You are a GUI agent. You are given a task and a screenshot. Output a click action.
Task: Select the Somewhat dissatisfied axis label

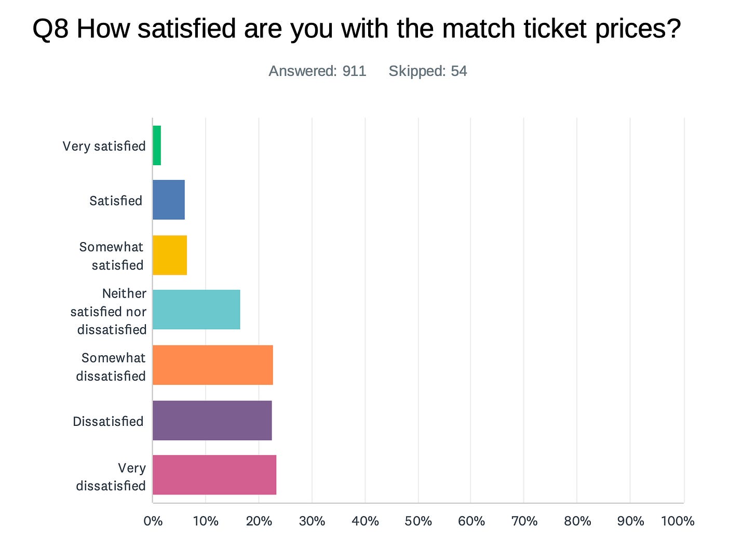pos(111,367)
